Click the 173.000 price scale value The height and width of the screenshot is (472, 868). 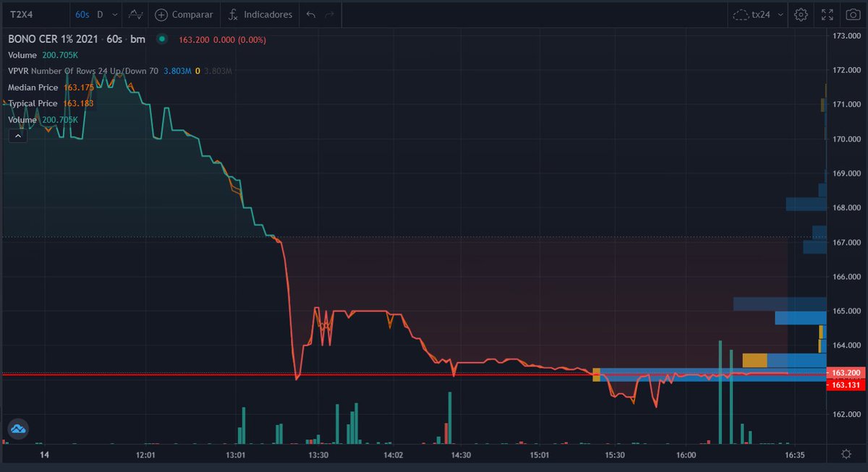point(846,35)
